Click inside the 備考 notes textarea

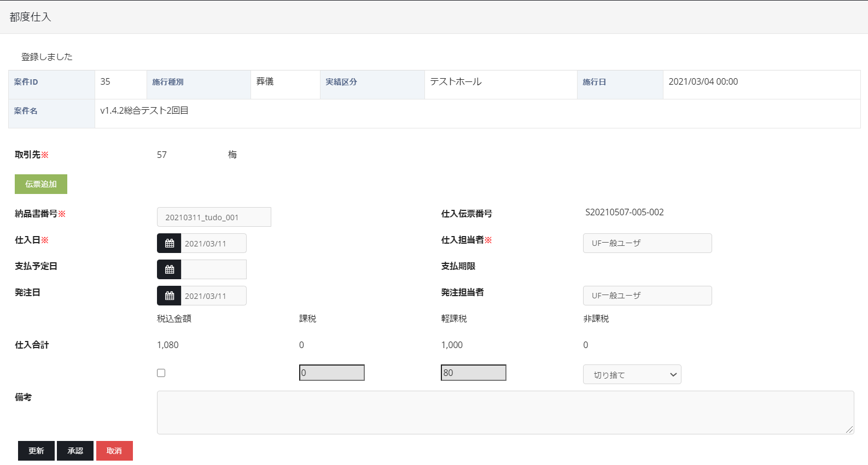coord(505,413)
